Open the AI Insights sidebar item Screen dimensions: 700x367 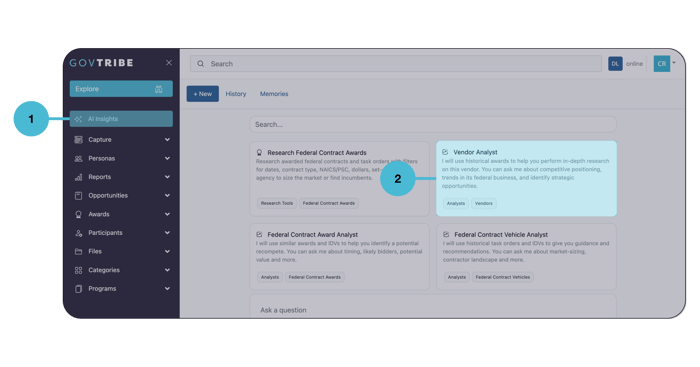[121, 119]
